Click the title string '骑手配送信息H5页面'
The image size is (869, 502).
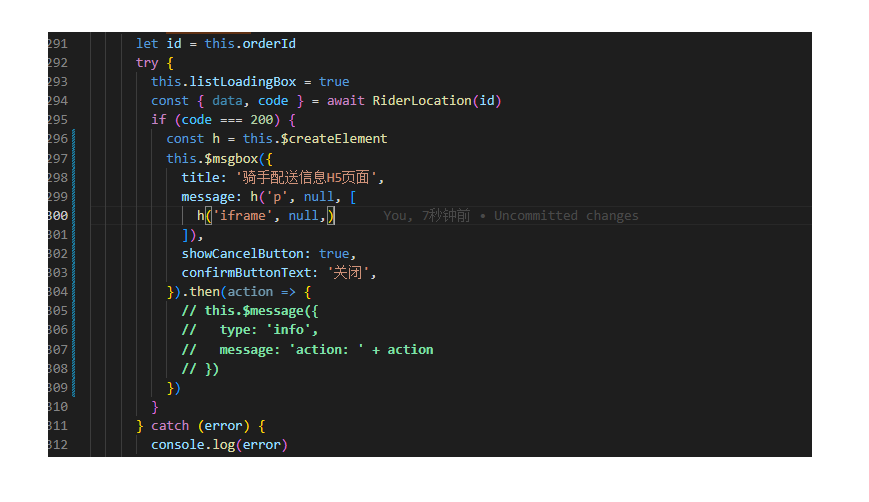pos(306,177)
